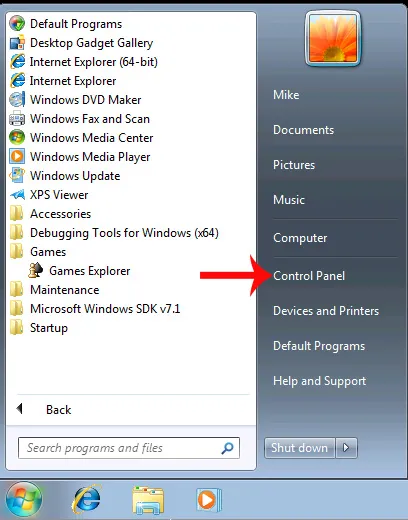The height and width of the screenshot is (520, 408).
Task: Open Devices and Printers
Action: (326, 311)
